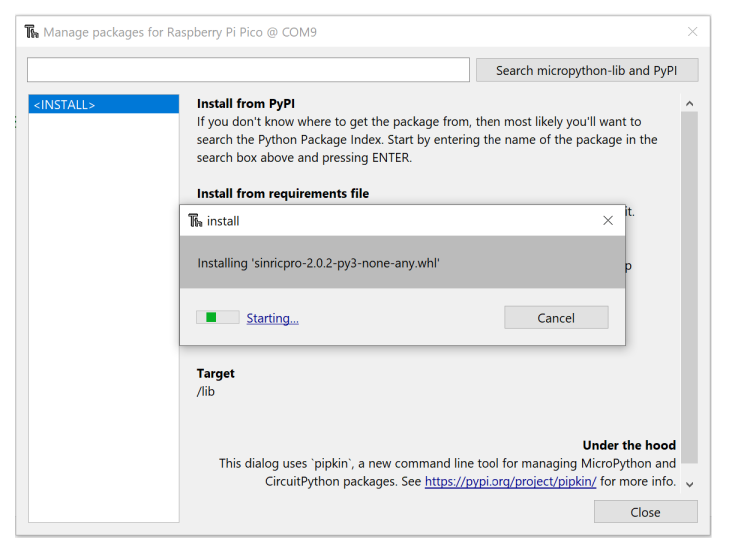
Task: Open the Starting... progress details link
Action: [272, 318]
